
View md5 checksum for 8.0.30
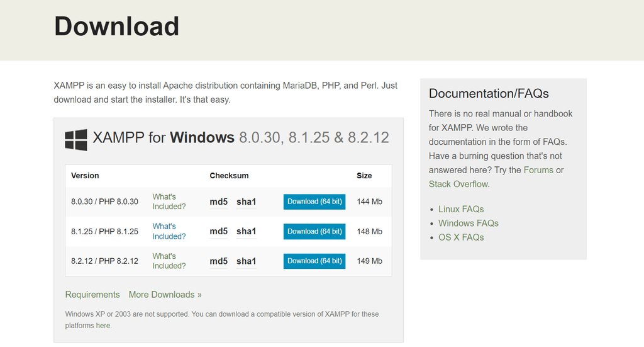click(218, 202)
